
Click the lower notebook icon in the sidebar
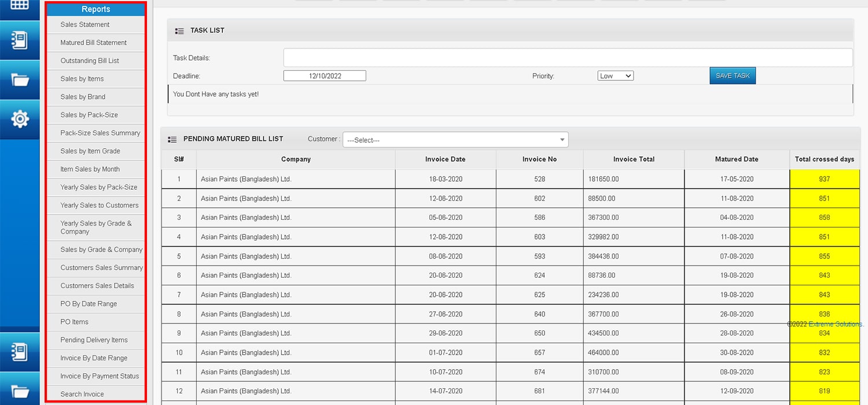[x=20, y=351]
